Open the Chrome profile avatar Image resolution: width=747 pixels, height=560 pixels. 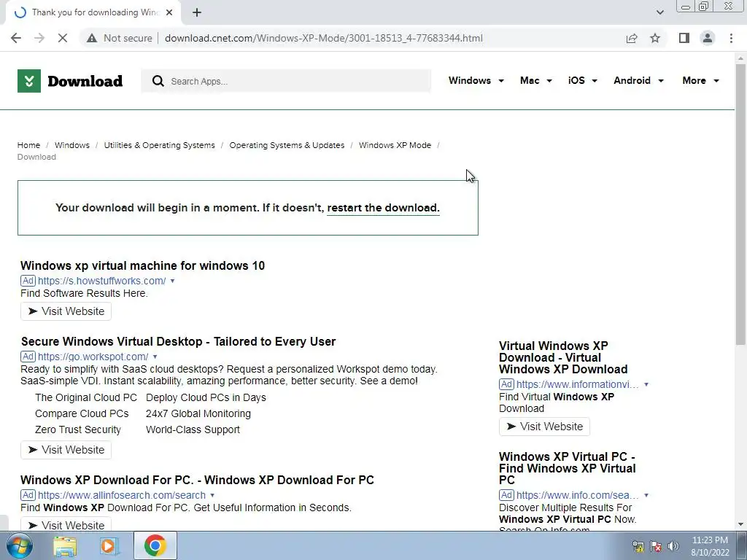[708, 38]
